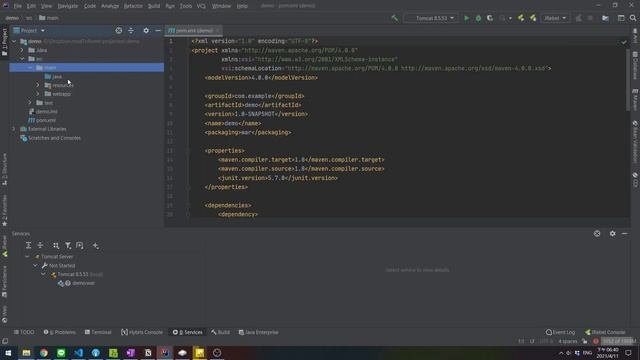Collapse the Tomcat Server services node
Screen dimensions: 640x360
click(x=27, y=256)
